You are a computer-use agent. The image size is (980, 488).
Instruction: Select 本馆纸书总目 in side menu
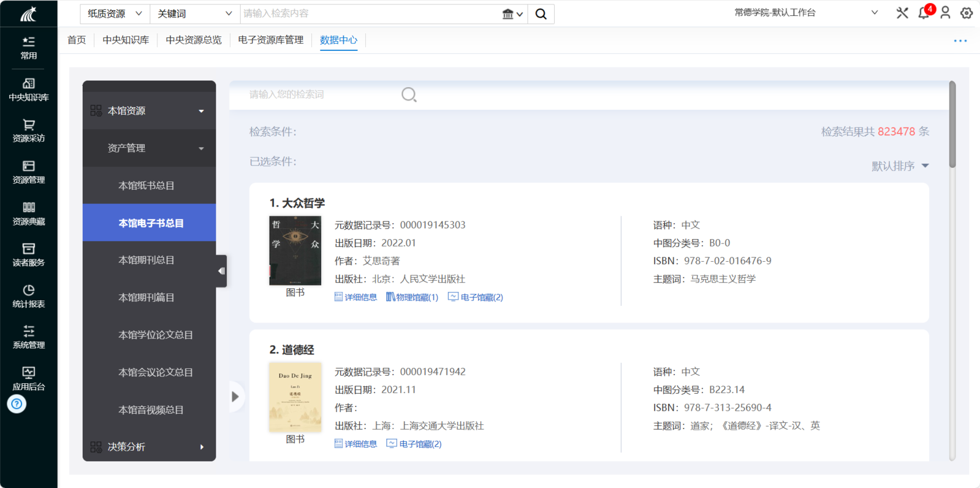150,186
